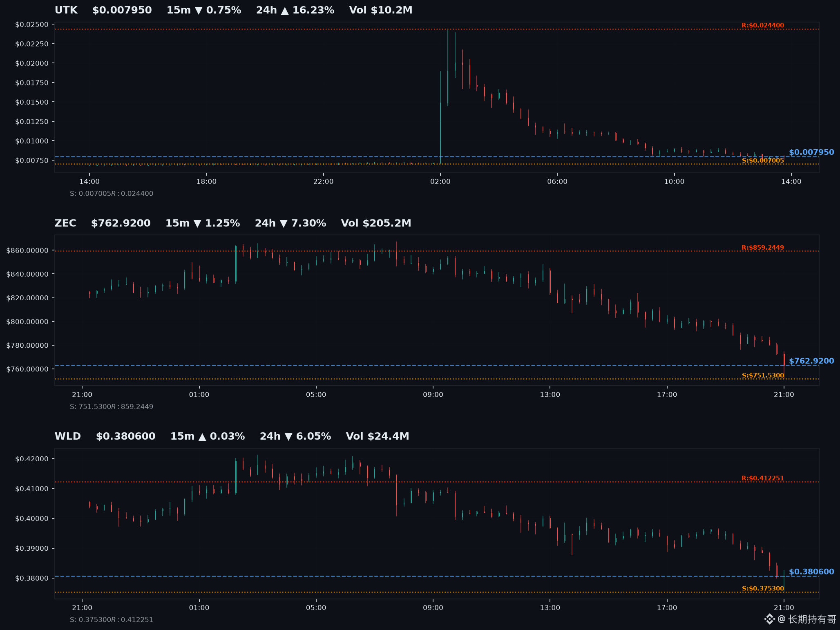Click the R:$0.412251 resistance label
The height and width of the screenshot is (630, 840).
pos(763,478)
